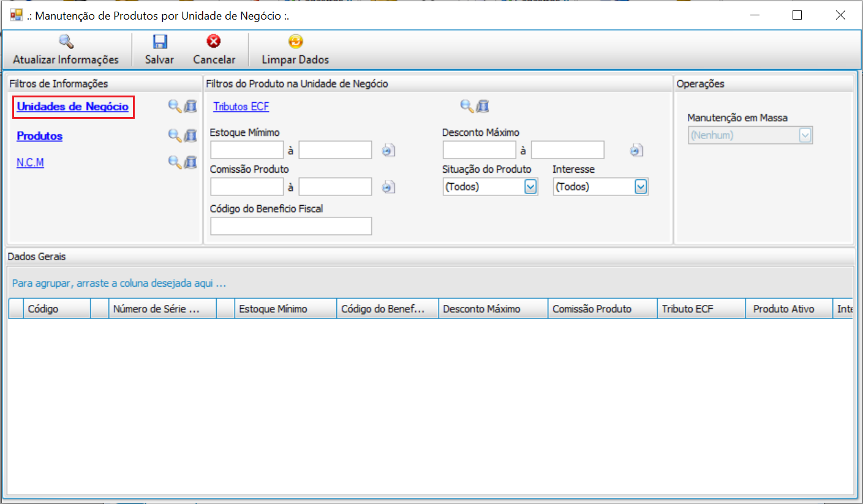Click the Desconto Máximo range apply icon

pyautogui.click(x=636, y=150)
